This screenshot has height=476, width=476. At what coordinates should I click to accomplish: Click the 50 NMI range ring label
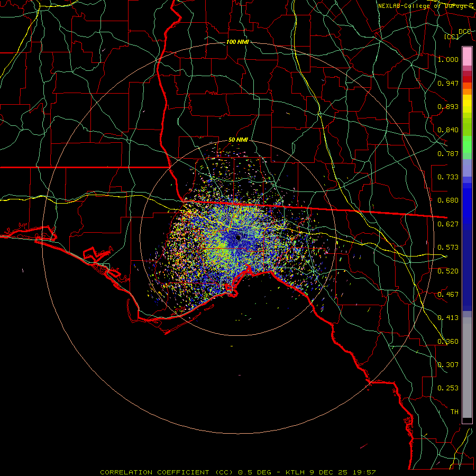[238, 140]
